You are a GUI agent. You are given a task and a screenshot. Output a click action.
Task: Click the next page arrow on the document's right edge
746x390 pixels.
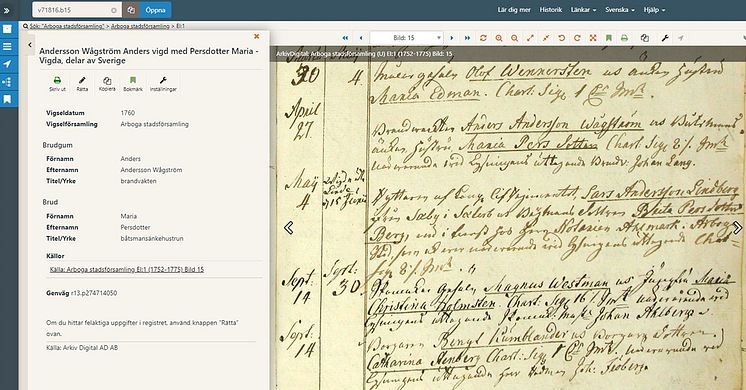coord(737,228)
